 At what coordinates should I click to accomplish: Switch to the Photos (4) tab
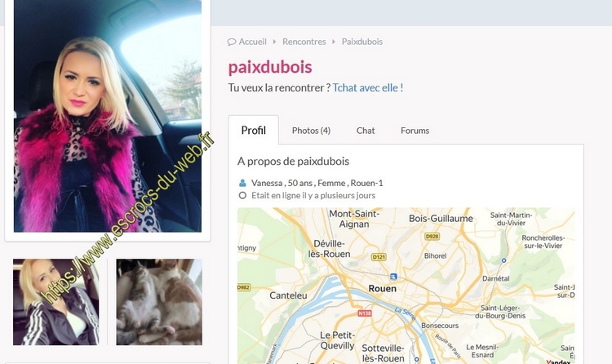coord(311,131)
